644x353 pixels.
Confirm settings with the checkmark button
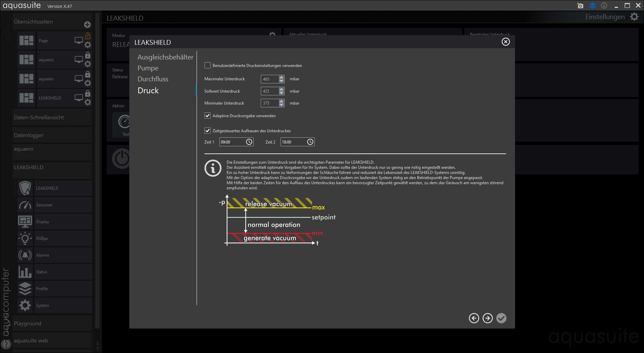click(x=501, y=318)
